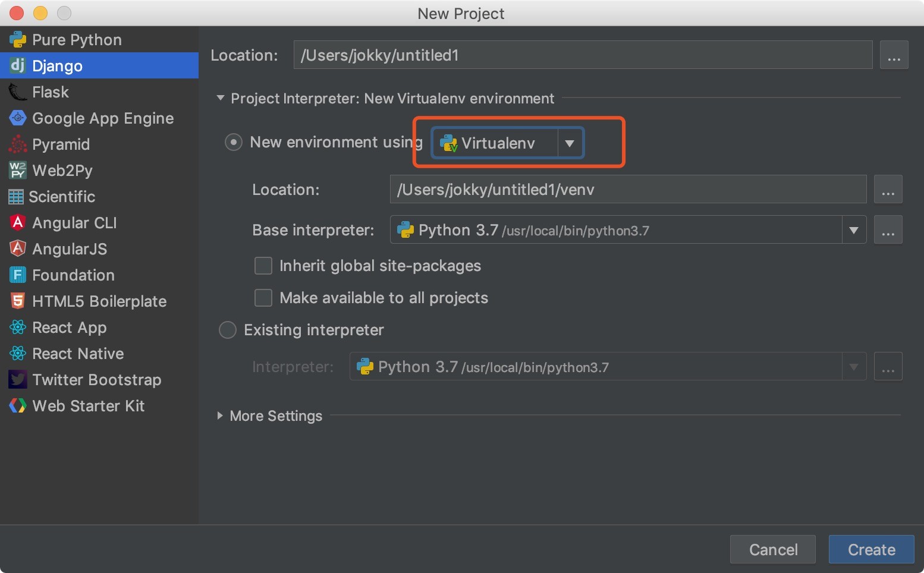Click the Python icon in the existing Interpreter field
924x573 pixels.
point(365,367)
